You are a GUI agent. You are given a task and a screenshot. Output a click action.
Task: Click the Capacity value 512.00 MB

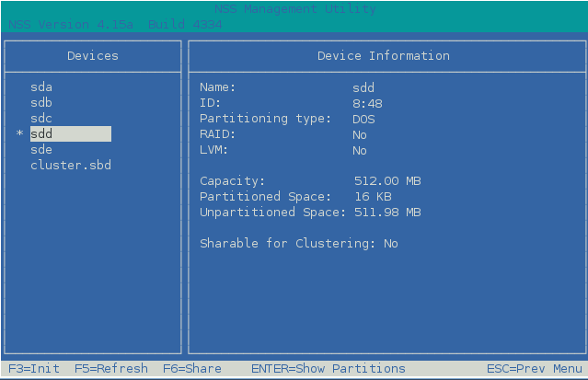[x=387, y=181]
